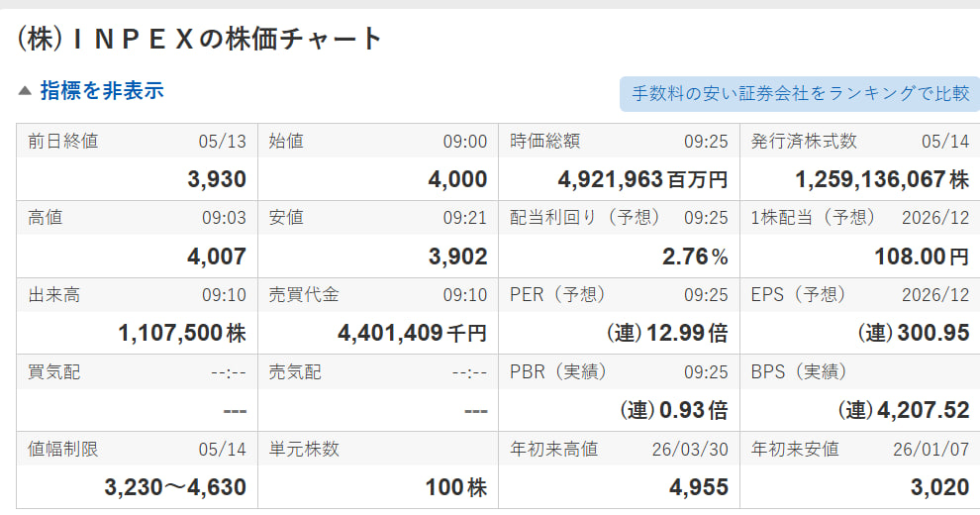Select trading value 4,401,409千円

[x=413, y=333]
